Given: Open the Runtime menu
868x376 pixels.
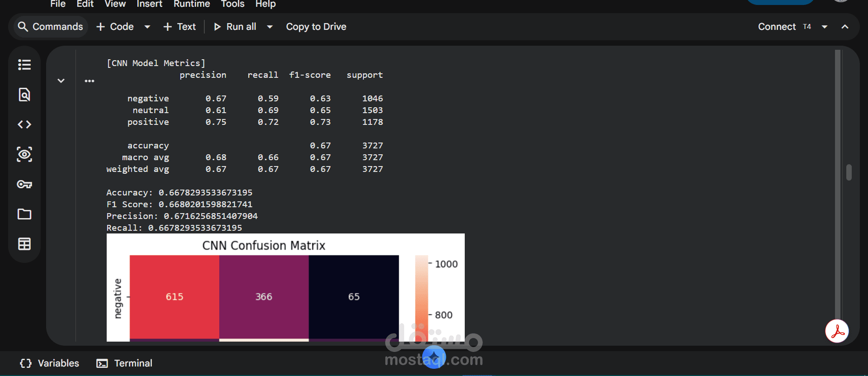Looking at the screenshot, I should click(x=192, y=4).
